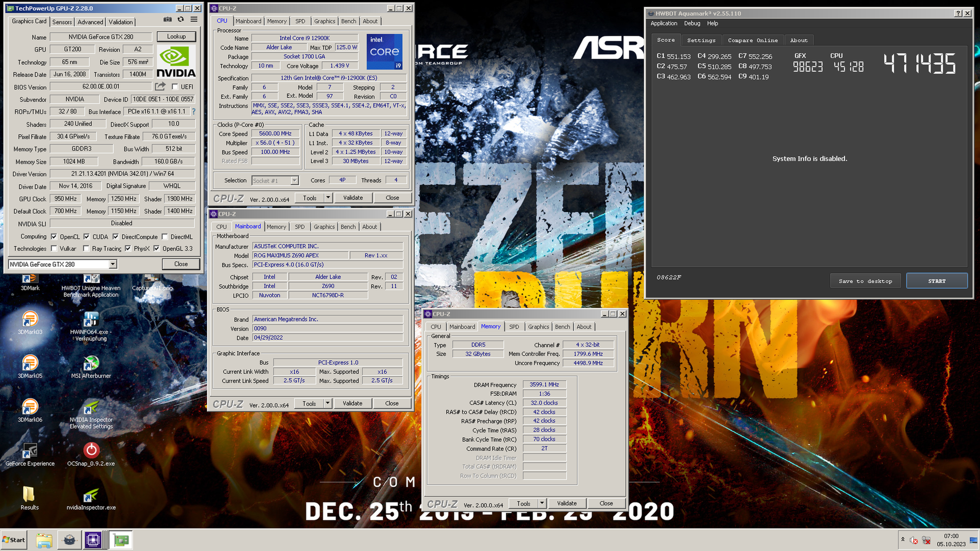Click CPU-Z taskbar icon
The width and height of the screenshot is (980, 551).
[x=93, y=540]
